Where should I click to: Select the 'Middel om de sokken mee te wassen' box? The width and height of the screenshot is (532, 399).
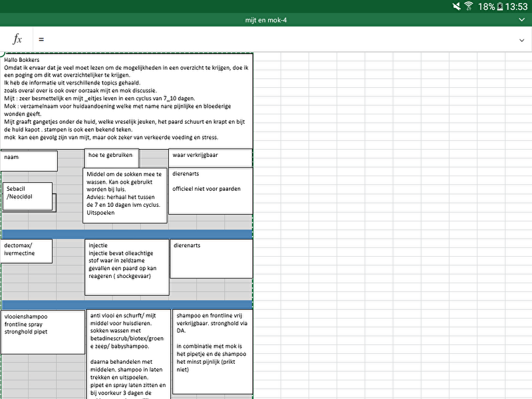pyautogui.click(x=125, y=196)
